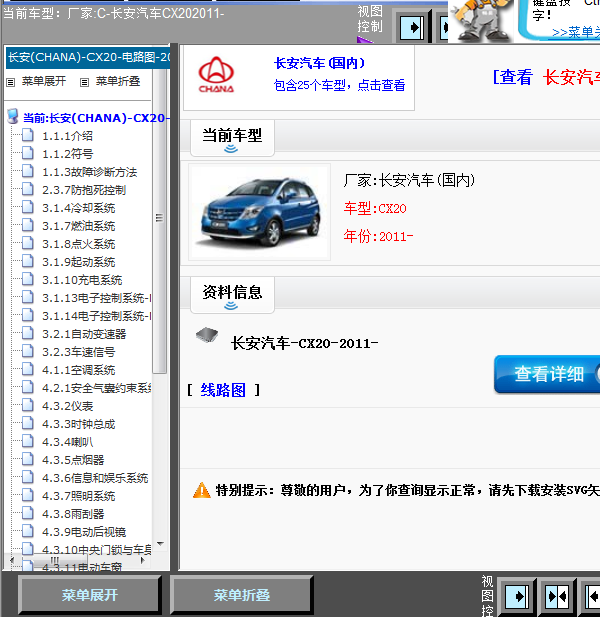Open 2.3.7防抱死控制 item

(84, 190)
